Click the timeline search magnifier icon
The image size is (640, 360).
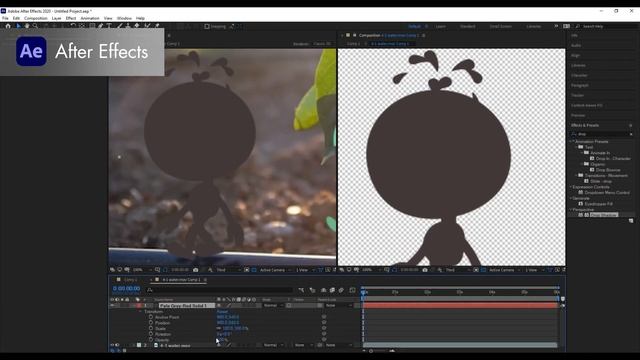(x=150, y=290)
